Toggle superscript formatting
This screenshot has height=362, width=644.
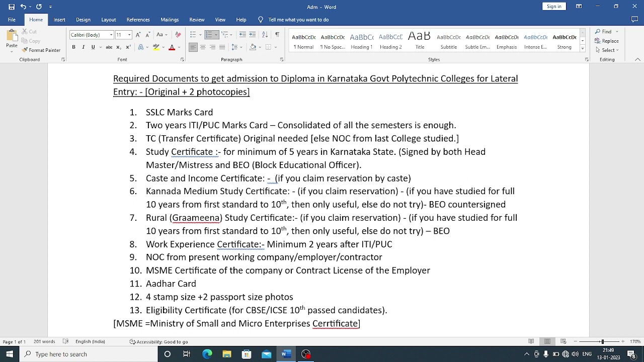click(x=128, y=47)
